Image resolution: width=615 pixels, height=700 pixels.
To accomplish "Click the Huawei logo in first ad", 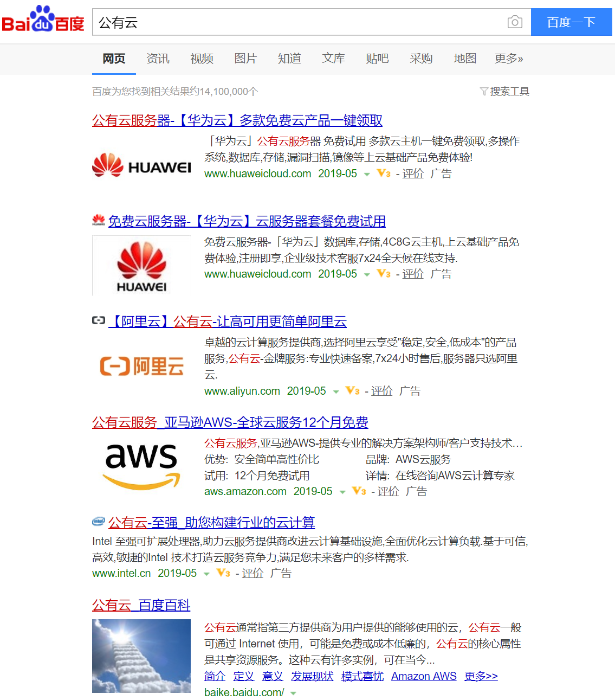I will pos(141,165).
